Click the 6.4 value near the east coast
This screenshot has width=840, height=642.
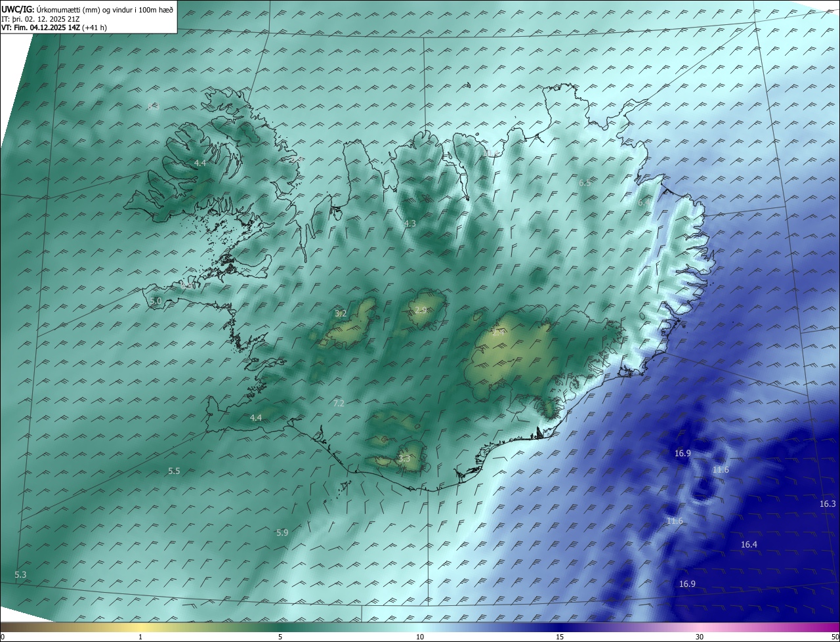pos(644,203)
